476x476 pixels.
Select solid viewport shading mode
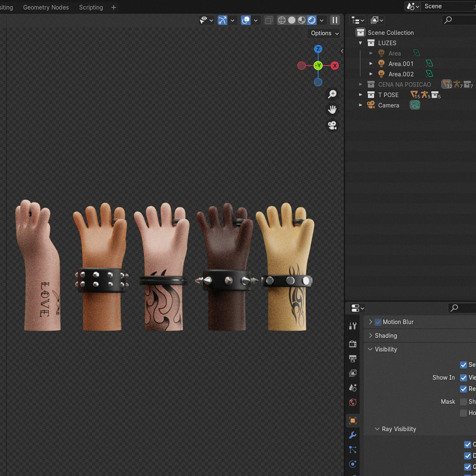pyautogui.click(x=292, y=20)
